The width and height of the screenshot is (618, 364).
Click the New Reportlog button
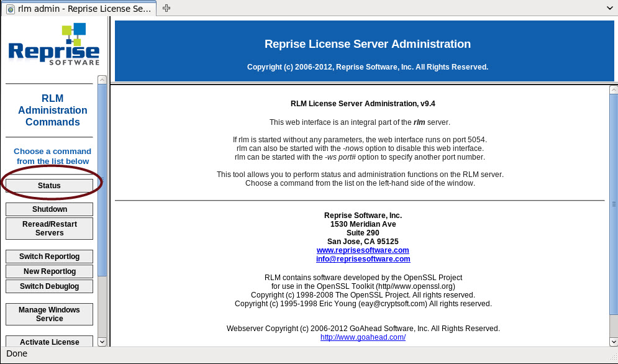[x=50, y=271]
